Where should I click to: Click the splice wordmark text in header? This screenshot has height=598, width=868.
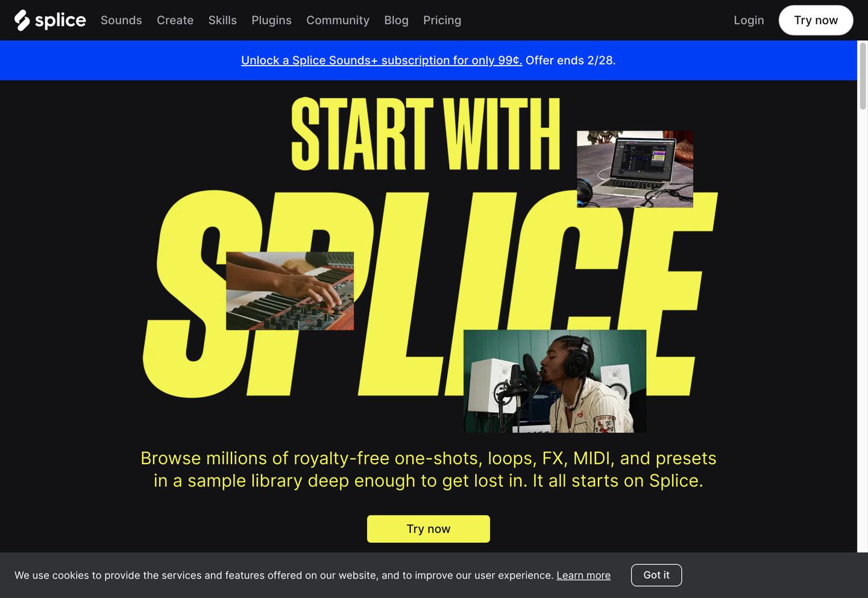pyautogui.click(x=60, y=20)
